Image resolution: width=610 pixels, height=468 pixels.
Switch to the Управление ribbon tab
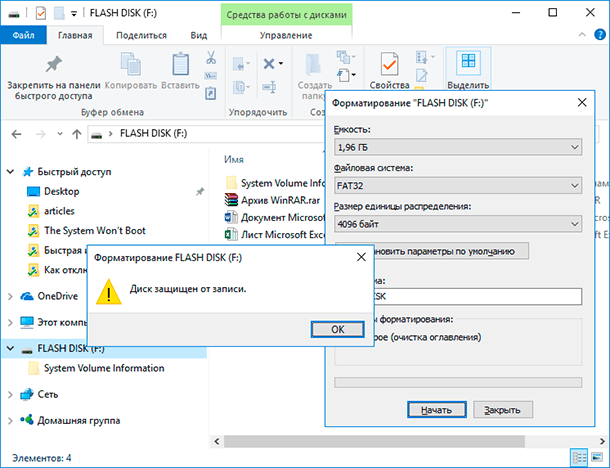tap(286, 35)
